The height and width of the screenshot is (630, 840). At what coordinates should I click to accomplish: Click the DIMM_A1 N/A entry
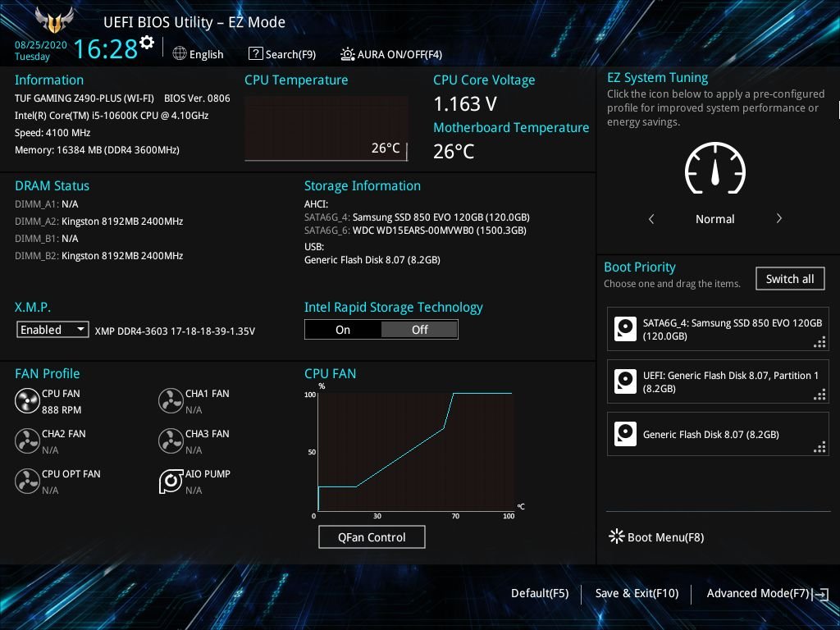click(x=47, y=204)
